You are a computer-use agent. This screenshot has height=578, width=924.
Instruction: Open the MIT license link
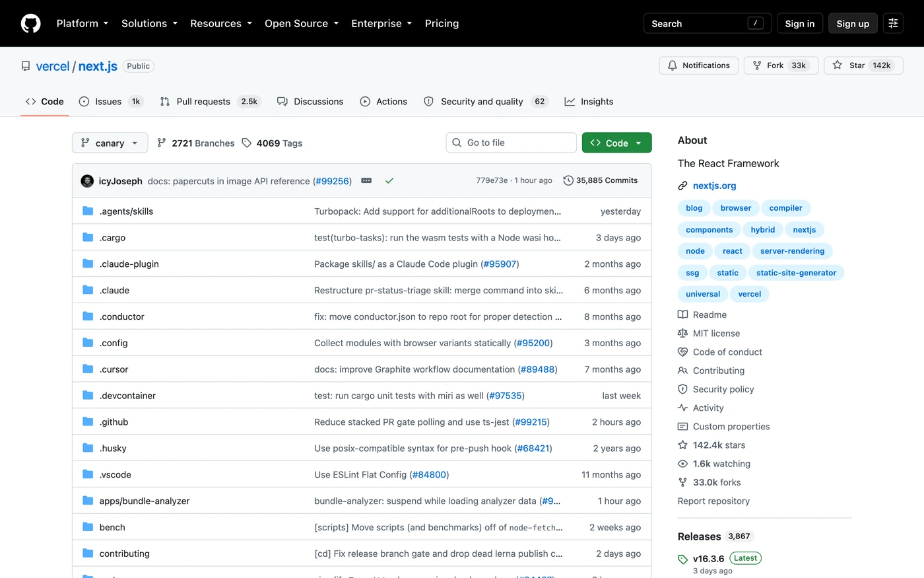point(716,334)
